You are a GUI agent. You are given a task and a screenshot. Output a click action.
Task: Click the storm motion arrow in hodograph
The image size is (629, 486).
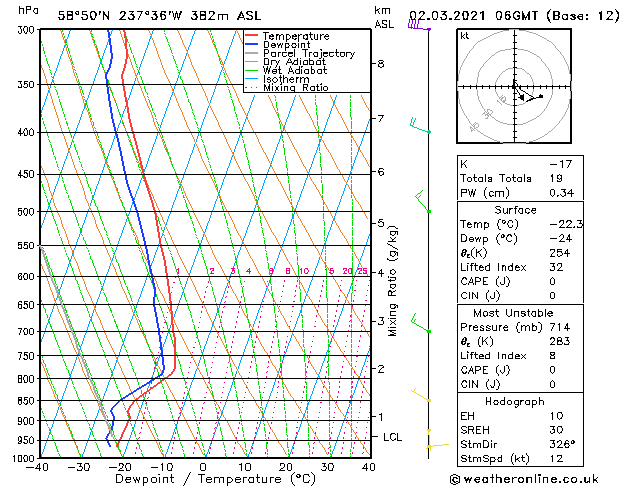click(529, 96)
